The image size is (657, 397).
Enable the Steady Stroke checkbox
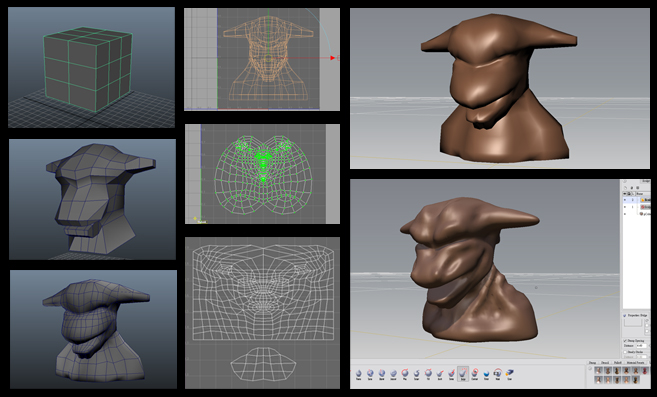click(625, 352)
